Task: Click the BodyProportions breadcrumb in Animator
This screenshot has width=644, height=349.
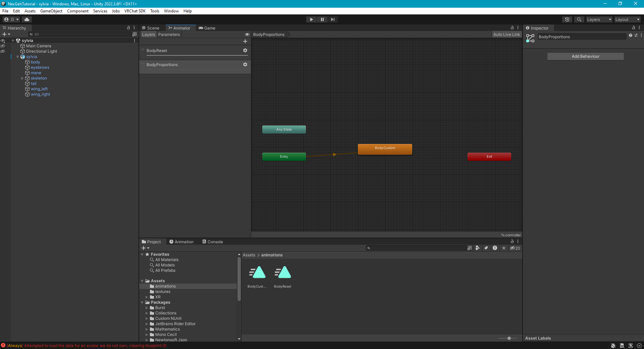Action: 269,35
